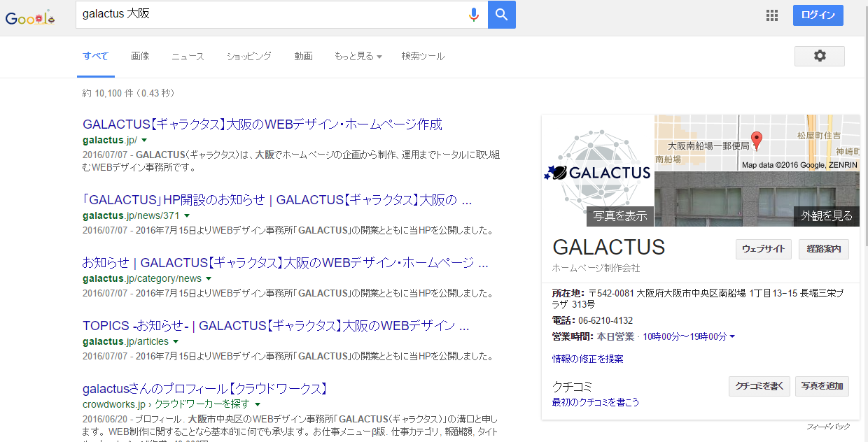Click the map thumbnail of 大阪南船場
Viewport: 868px width, 442px height.
tap(757, 143)
